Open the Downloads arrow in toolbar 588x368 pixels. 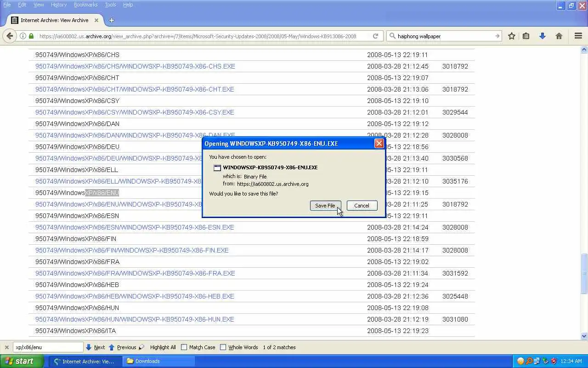(x=543, y=36)
